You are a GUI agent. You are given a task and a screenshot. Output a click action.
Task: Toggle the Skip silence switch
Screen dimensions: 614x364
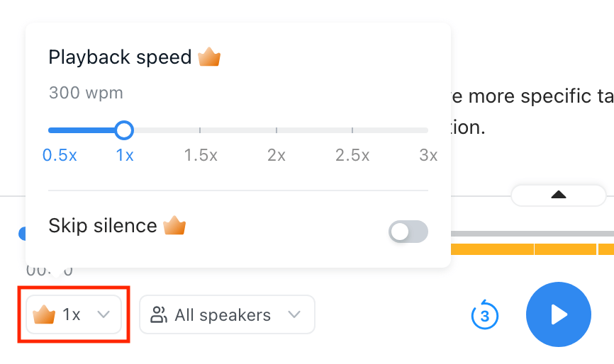[408, 232]
